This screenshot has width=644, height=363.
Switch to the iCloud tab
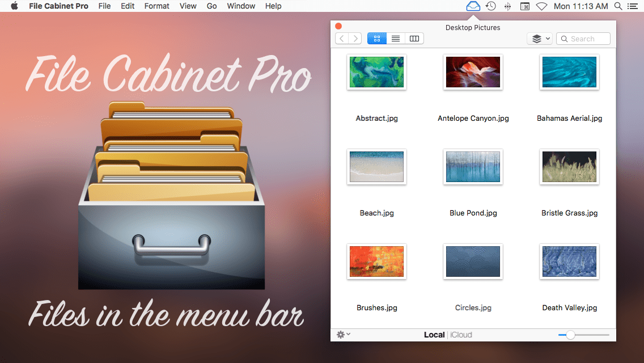pos(461,335)
